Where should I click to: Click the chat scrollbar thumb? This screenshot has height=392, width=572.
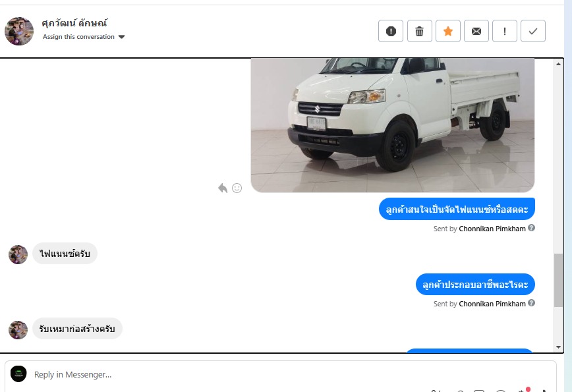point(558,280)
